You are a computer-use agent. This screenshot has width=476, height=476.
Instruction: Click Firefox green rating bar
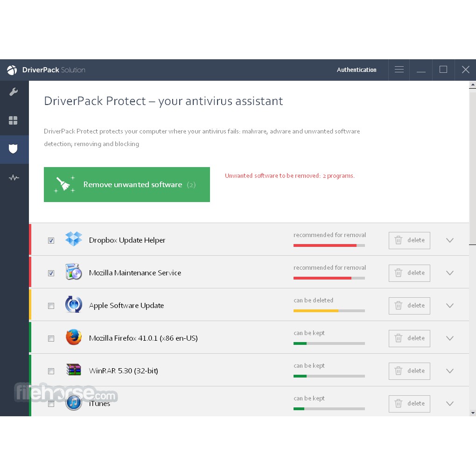pos(329,343)
